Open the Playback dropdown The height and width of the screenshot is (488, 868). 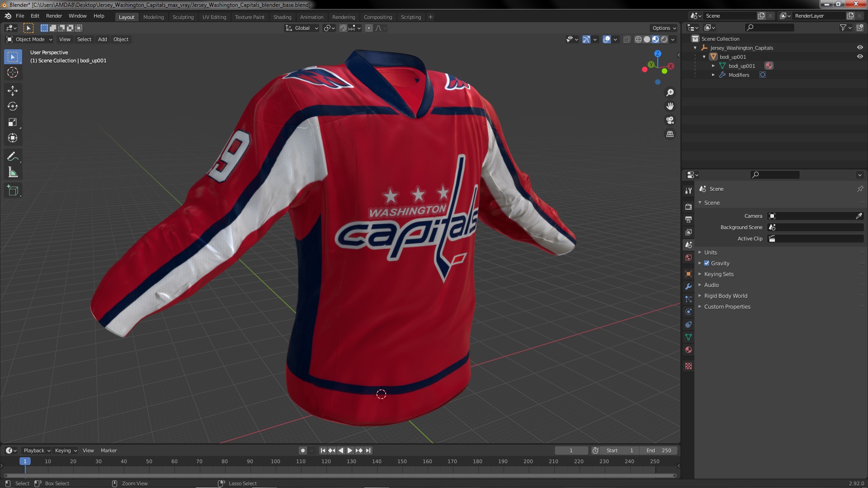coord(37,450)
